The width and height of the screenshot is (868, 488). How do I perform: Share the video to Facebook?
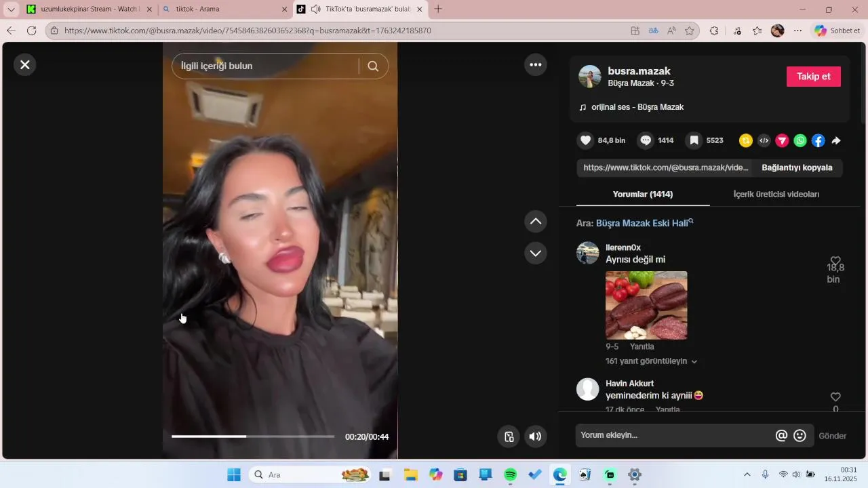pyautogui.click(x=818, y=140)
